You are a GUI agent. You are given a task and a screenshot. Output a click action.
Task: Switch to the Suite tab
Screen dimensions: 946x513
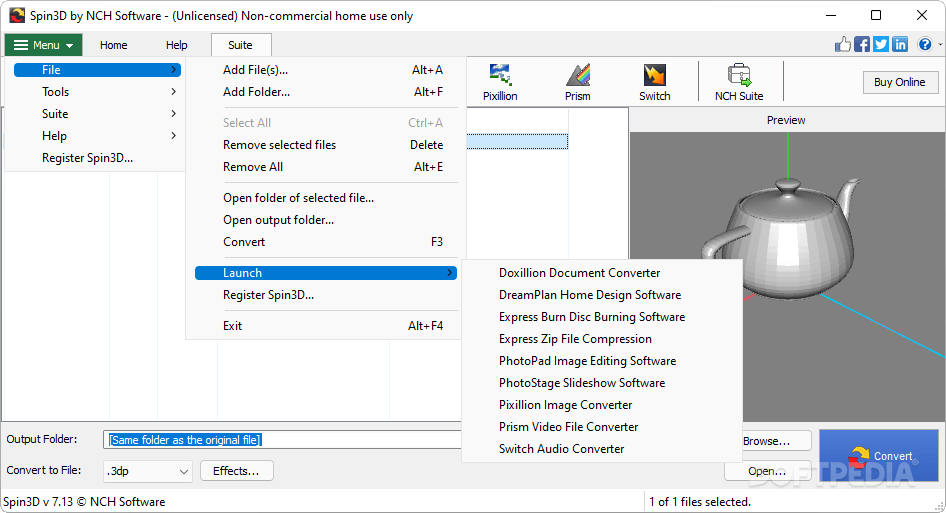(241, 45)
